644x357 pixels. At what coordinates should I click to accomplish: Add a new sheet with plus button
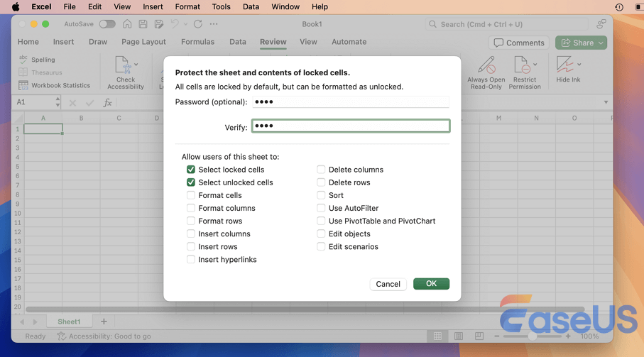point(104,322)
